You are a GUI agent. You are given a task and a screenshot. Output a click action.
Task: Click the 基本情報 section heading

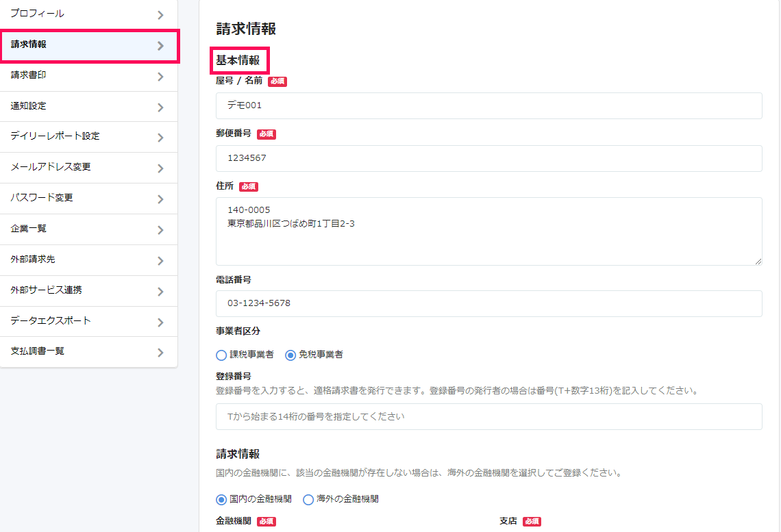(238, 60)
